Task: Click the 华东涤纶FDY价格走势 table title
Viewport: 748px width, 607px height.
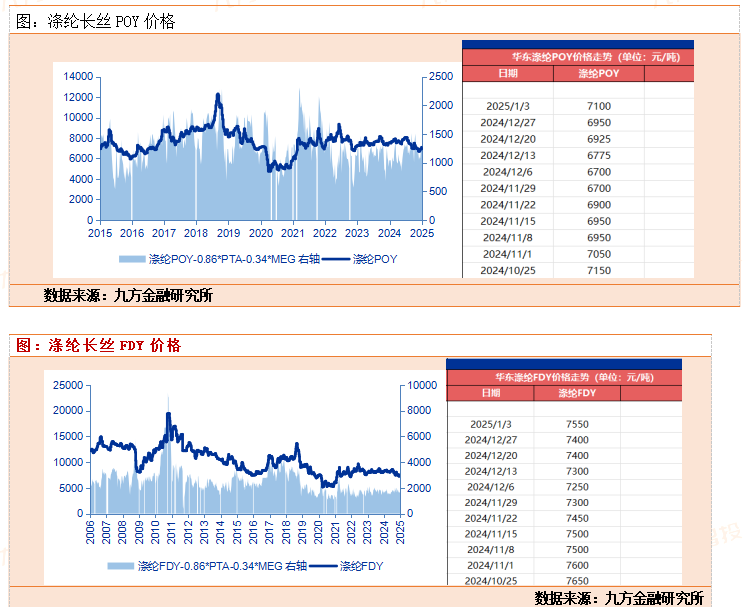Action: coord(563,377)
